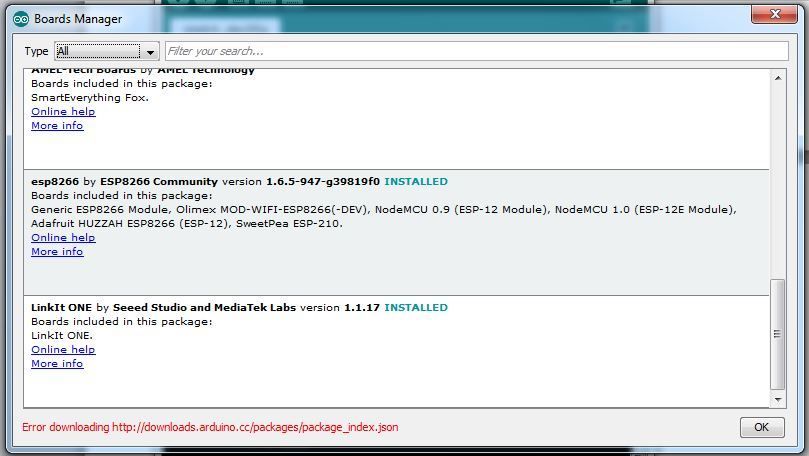
Task: Click the LinkIt ONE INSTALLED status label
Action: coord(416,307)
